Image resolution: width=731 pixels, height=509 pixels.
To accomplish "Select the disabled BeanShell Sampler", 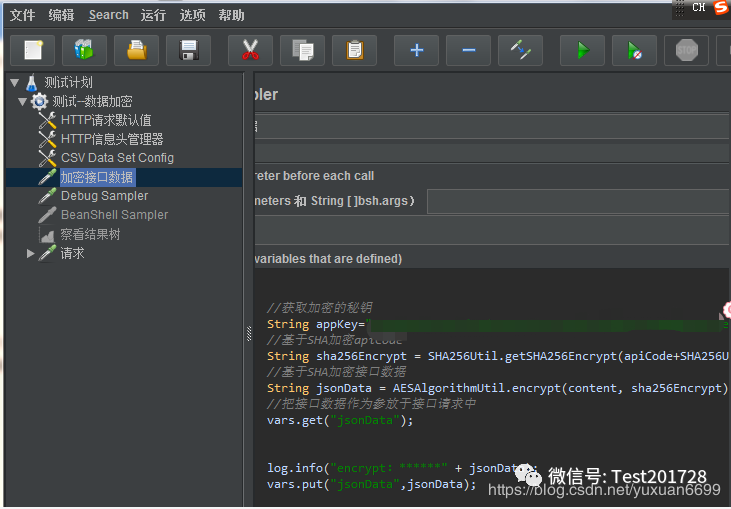I will 114,215.
